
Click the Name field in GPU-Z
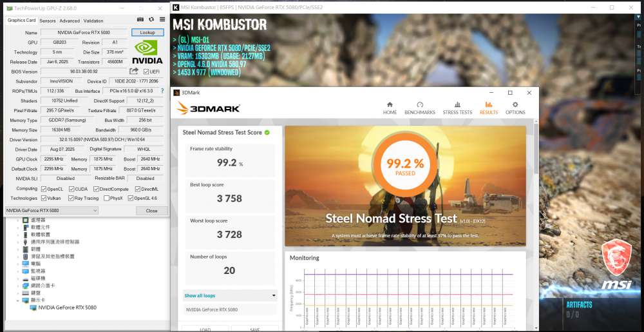[x=84, y=32]
